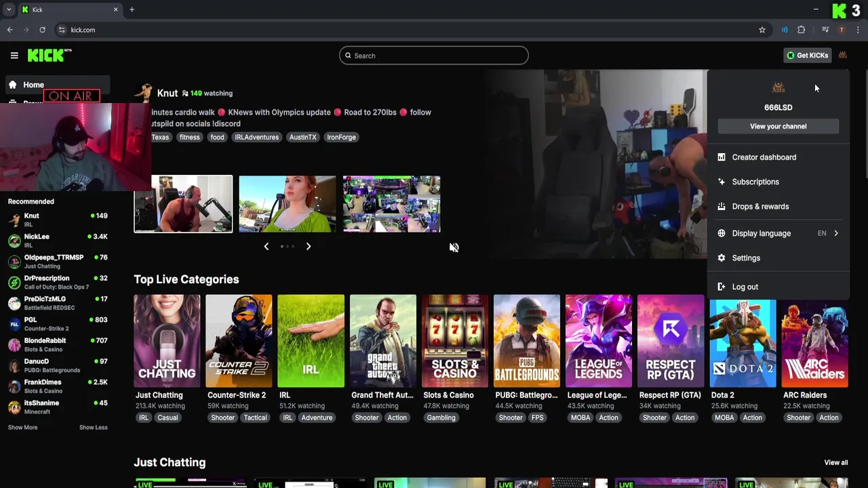Click Oldpeeps_TTRMSP recommended channel

58,262
